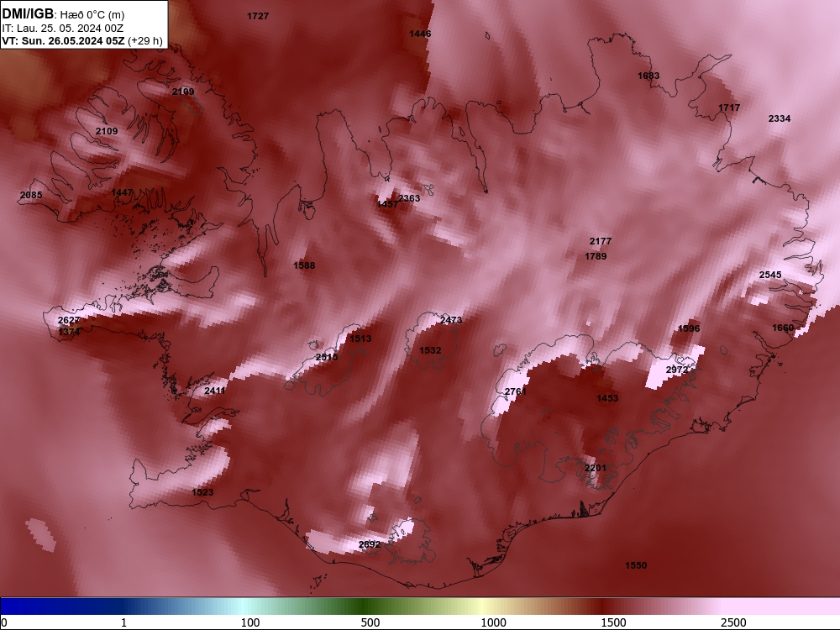Click the light pink end of color scale
The image size is (840, 630).
(782, 606)
